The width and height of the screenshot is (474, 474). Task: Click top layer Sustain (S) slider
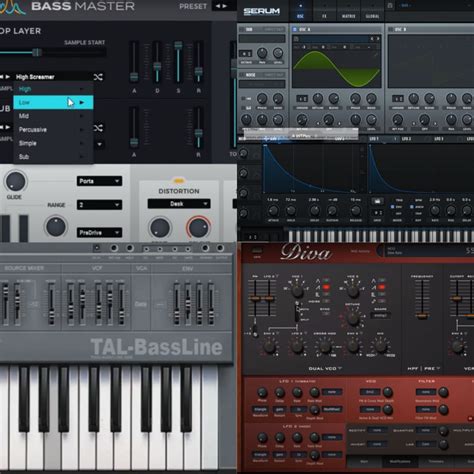tap(178, 62)
